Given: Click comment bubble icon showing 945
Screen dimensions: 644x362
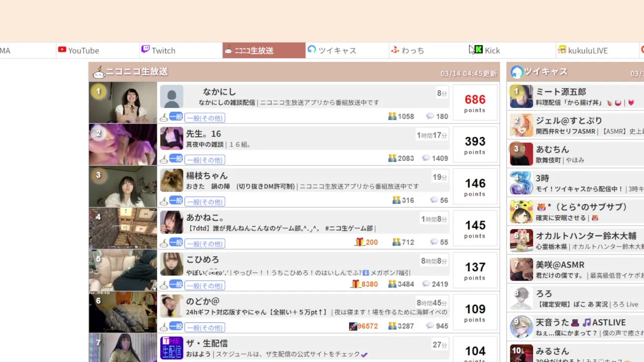Looking at the screenshot, I should tap(430, 326).
